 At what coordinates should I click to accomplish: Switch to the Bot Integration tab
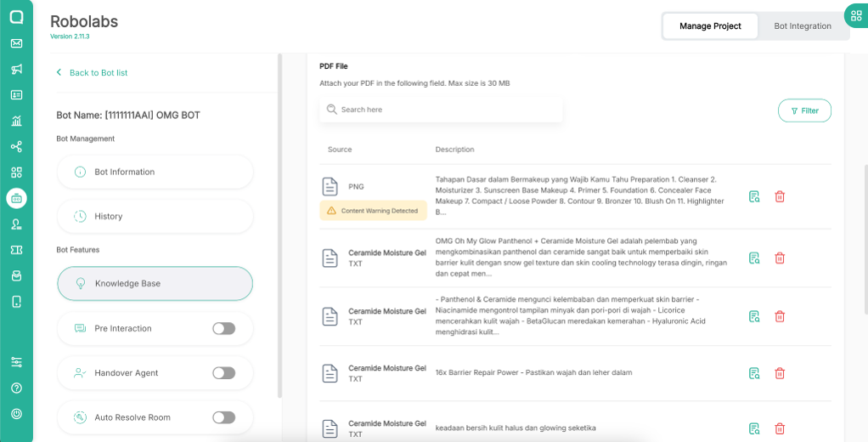pos(802,26)
